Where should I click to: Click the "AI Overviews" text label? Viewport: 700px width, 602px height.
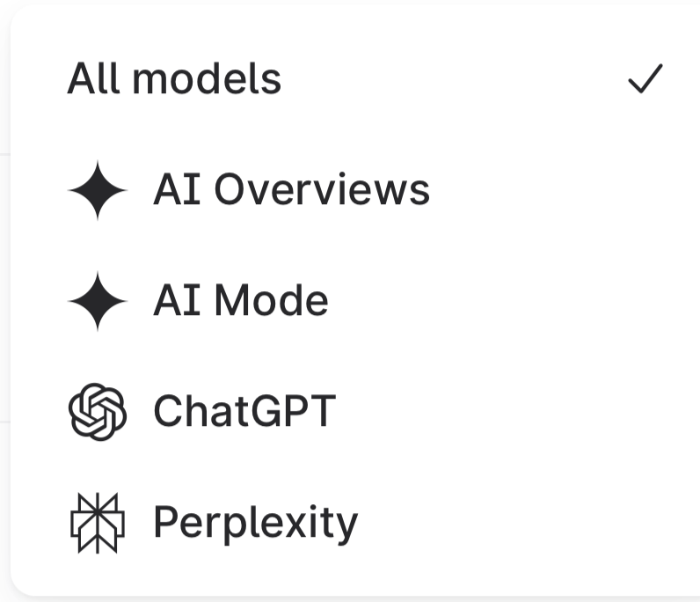point(291,190)
